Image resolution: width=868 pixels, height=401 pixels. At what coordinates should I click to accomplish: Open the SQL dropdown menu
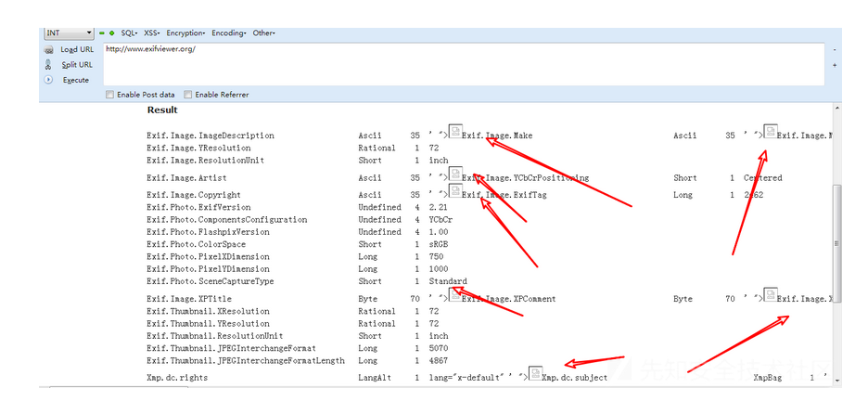[129, 33]
